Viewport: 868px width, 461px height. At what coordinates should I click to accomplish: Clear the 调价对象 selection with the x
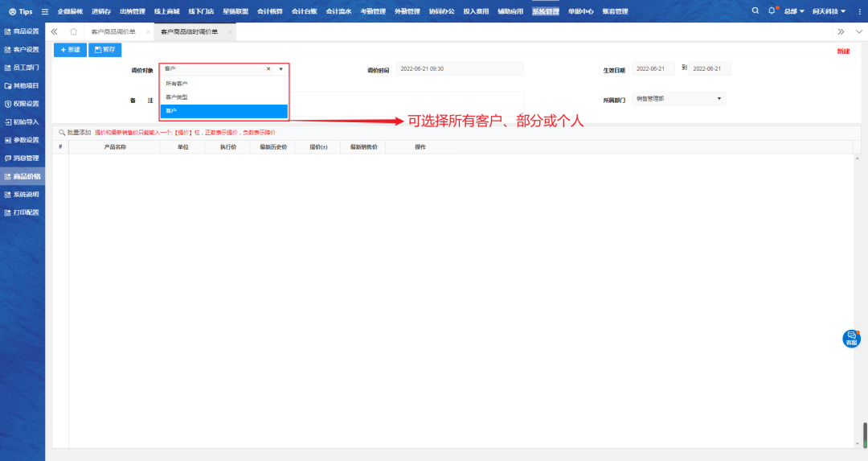[x=268, y=70]
